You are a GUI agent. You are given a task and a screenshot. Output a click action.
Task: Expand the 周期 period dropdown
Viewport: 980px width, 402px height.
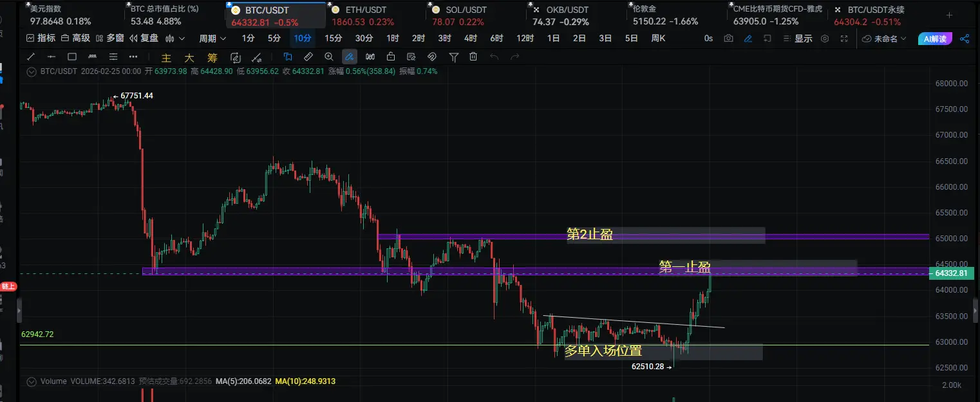click(x=212, y=38)
